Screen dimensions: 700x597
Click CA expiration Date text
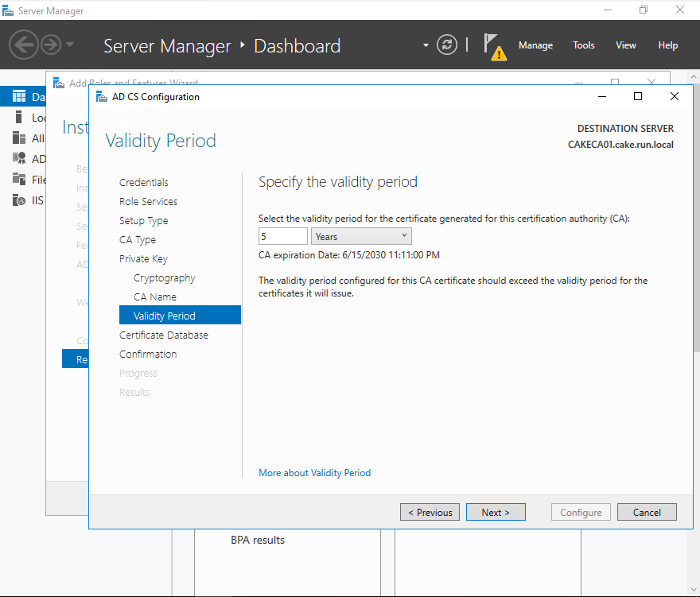[x=349, y=255]
